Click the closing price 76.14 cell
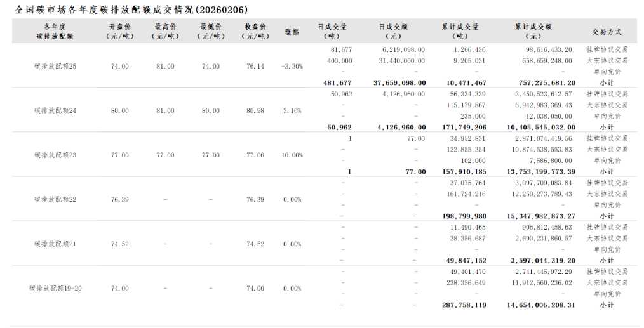 click(255, 66)
